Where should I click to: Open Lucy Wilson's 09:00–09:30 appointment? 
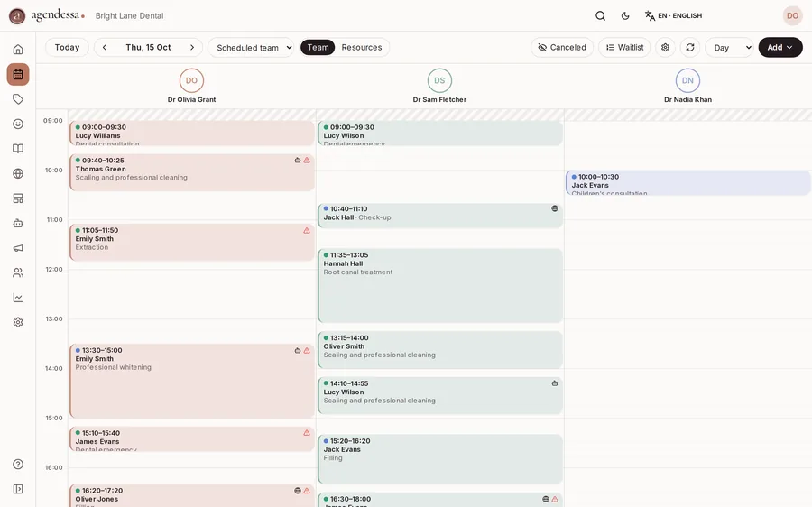click(440, 134)
